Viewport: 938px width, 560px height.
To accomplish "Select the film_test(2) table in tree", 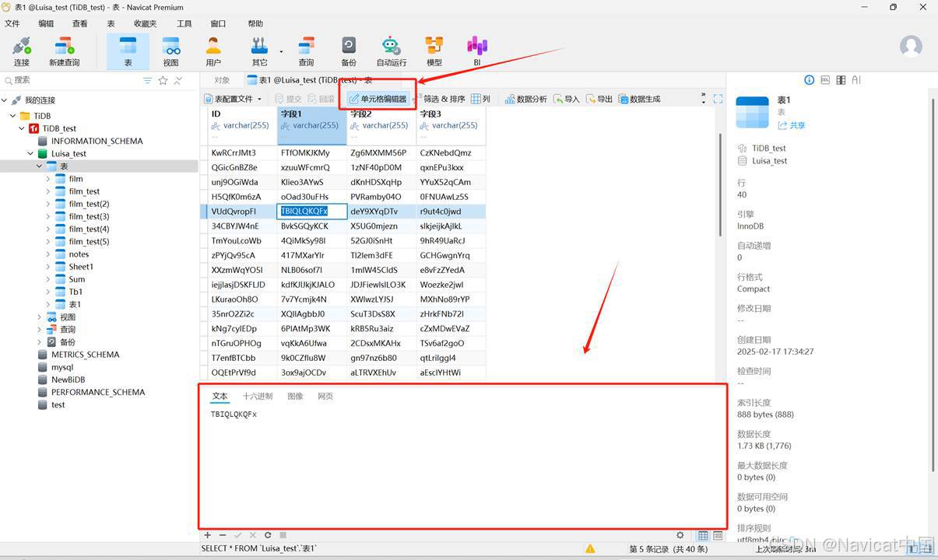I will pos(89,204).
